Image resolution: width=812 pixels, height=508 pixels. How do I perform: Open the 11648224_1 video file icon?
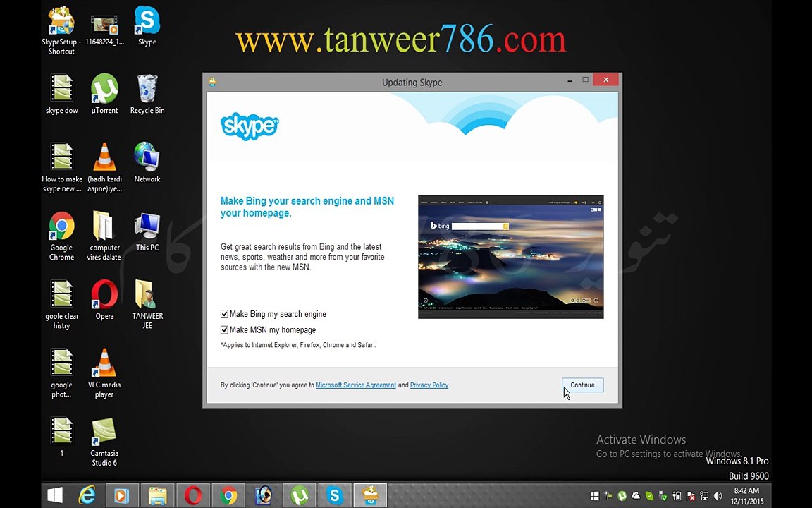click(104, 29)
